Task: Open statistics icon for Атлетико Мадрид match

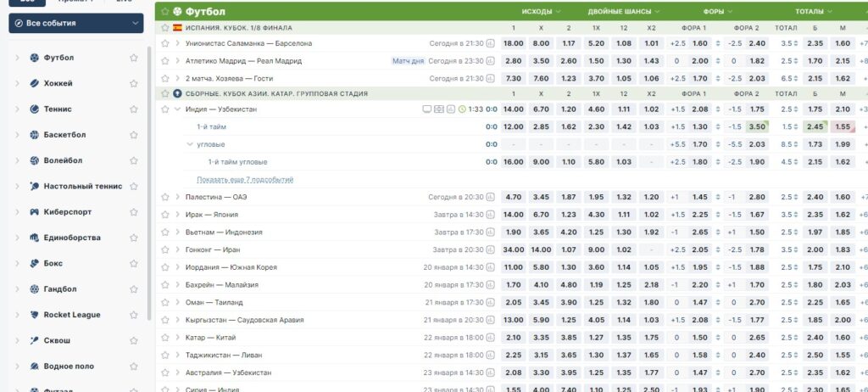Action: click(x=490, y=61)
